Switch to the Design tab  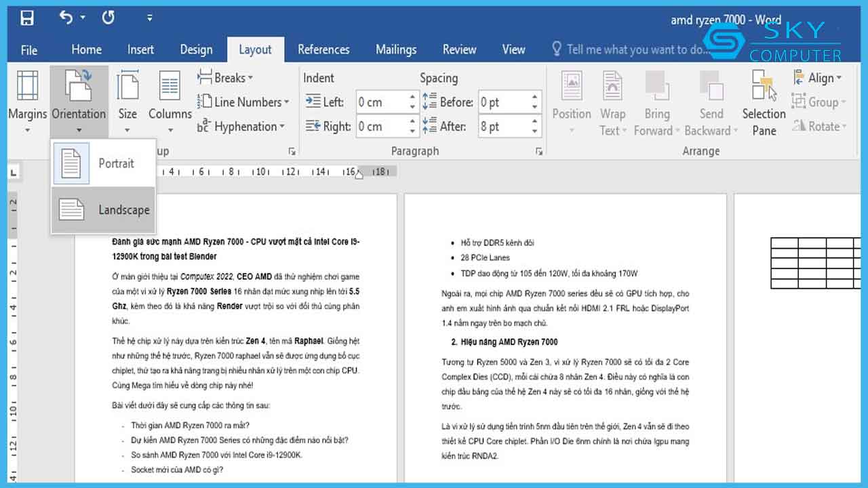pyautogui.click(x=196, y=49)
